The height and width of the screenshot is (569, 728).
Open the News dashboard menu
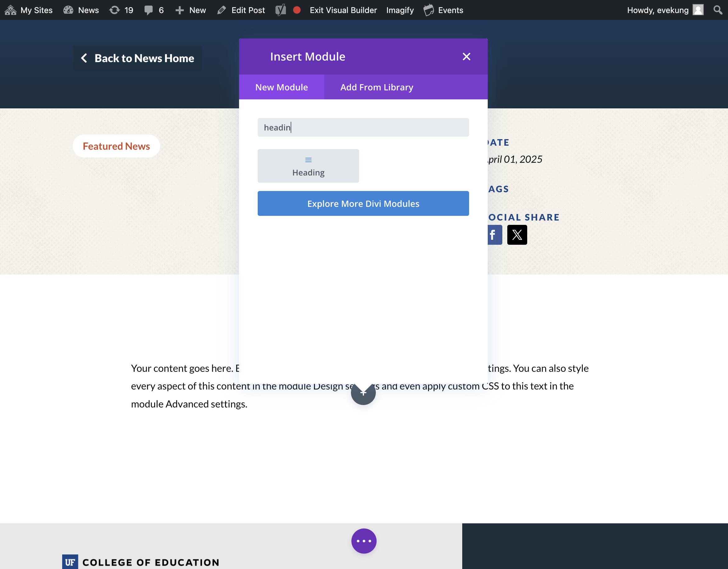81,10
